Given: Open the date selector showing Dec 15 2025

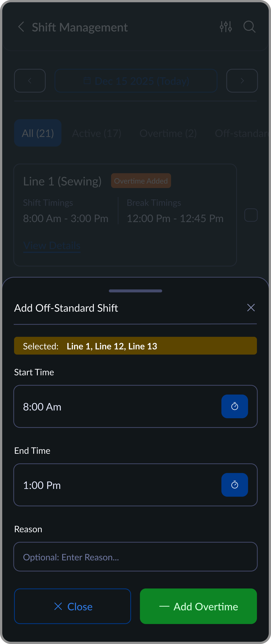Looking at the screenshot, I should click(136, 81).
